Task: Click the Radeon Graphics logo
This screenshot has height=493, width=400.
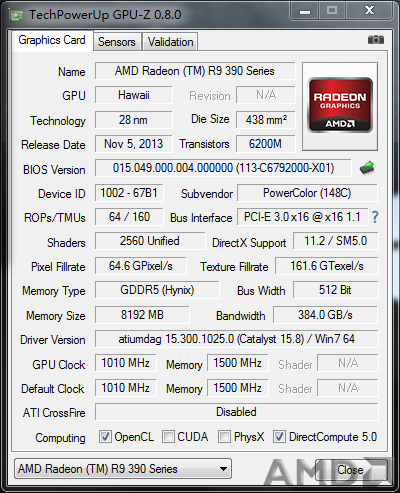Action: 340,105
